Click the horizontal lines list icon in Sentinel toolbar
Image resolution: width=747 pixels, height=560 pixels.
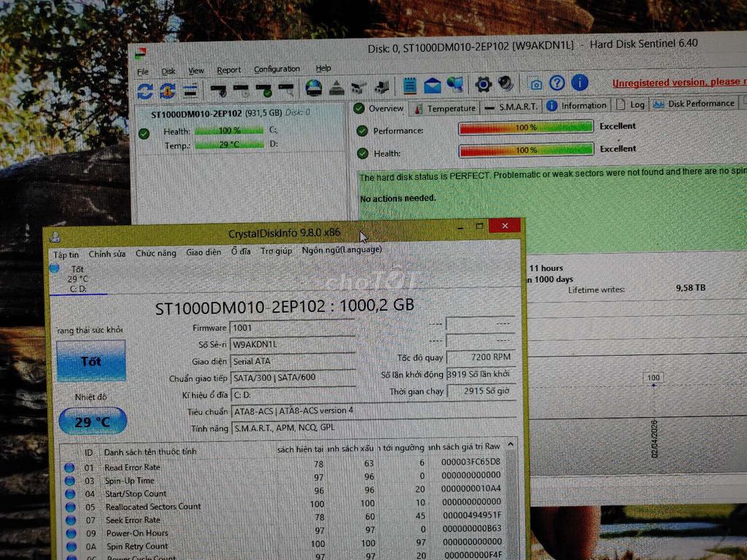[x=190, y=90]
